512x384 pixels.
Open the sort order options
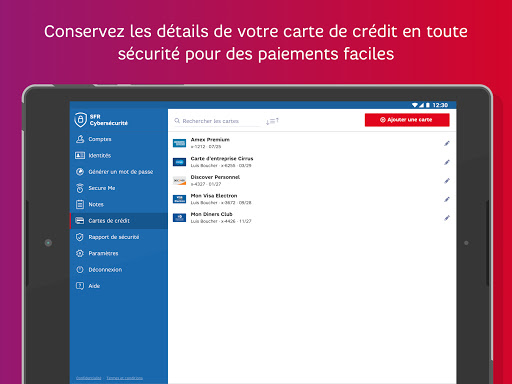click(x=272, y=121)
